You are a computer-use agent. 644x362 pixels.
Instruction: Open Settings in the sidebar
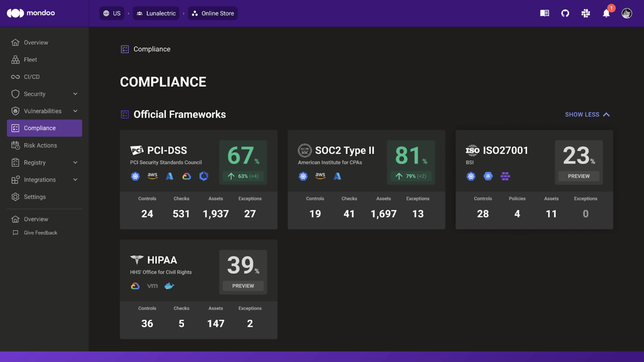pyautogui.click(x=44, y=197)
